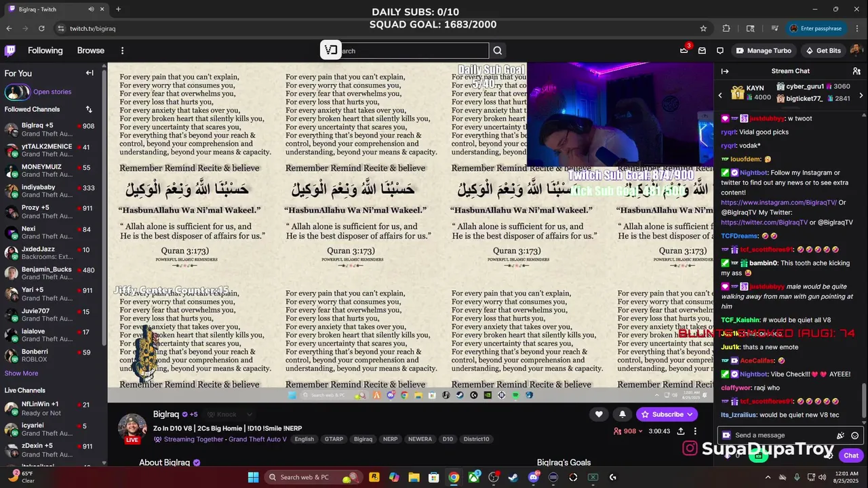
Task: Open Discord from the taskbar
Action: click(x=533, y=477)
